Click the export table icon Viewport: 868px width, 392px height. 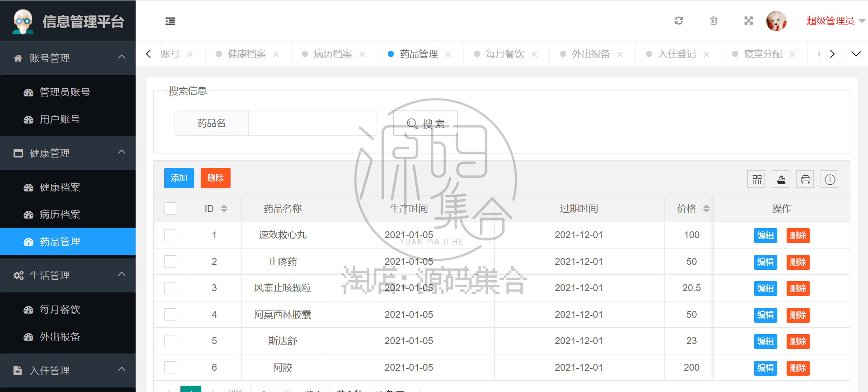click(781, 180)
